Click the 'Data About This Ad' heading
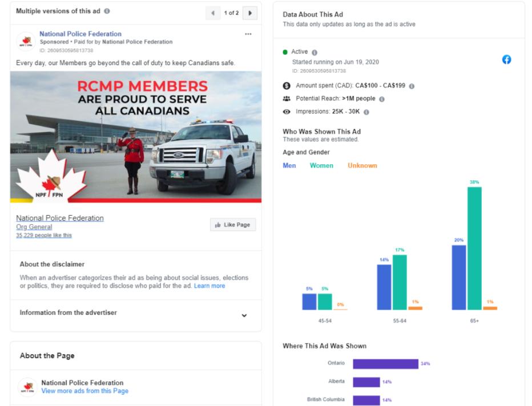The height and width of the screenshot is (406, 532). (x=313, y=15)
